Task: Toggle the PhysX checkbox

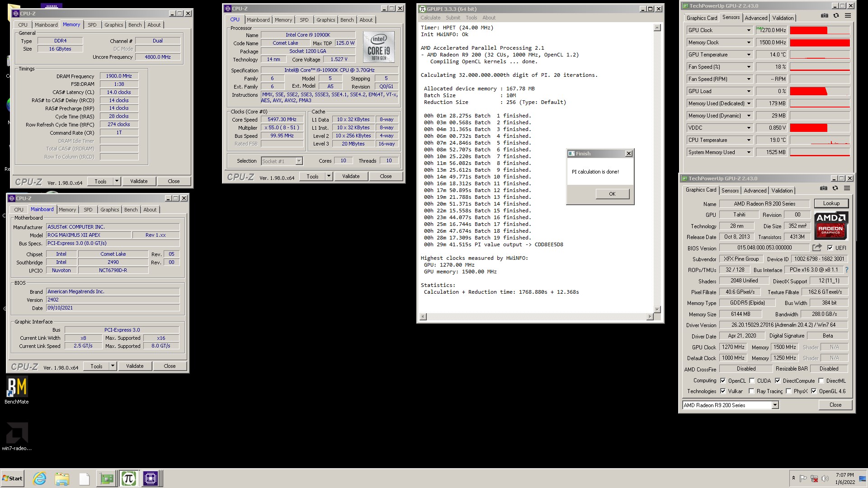Action: click(788, 391)
